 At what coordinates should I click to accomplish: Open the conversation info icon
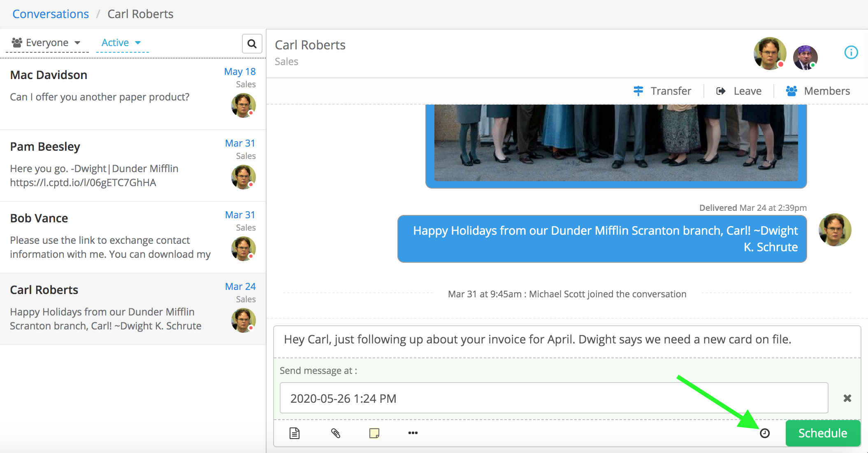[x=851, y=52]
